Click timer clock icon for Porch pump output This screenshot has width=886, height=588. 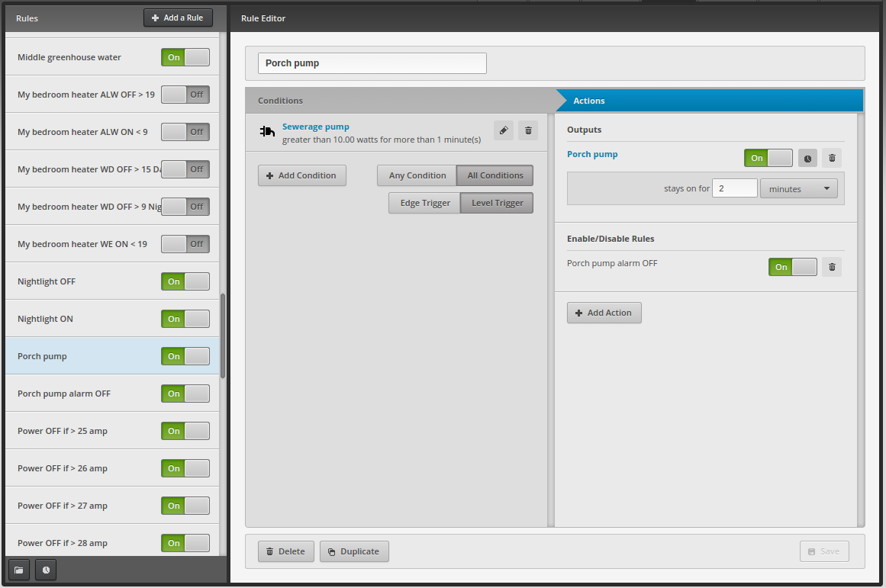tap(807, 158)
